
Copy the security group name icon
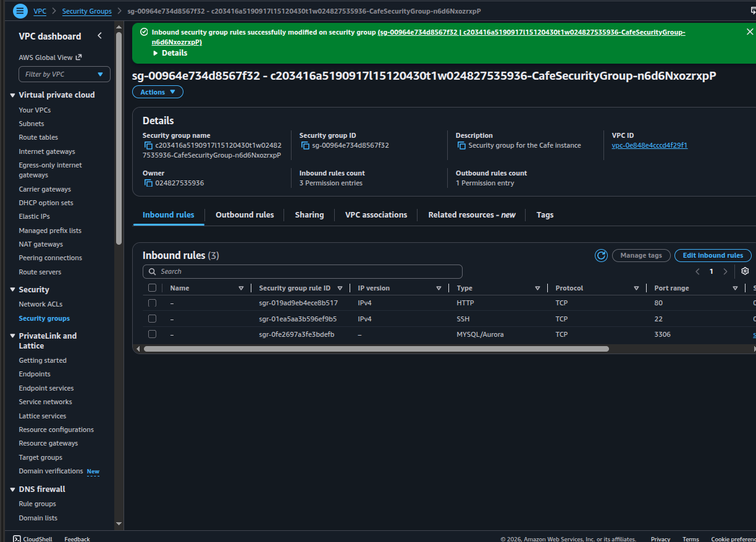point(148,146)
